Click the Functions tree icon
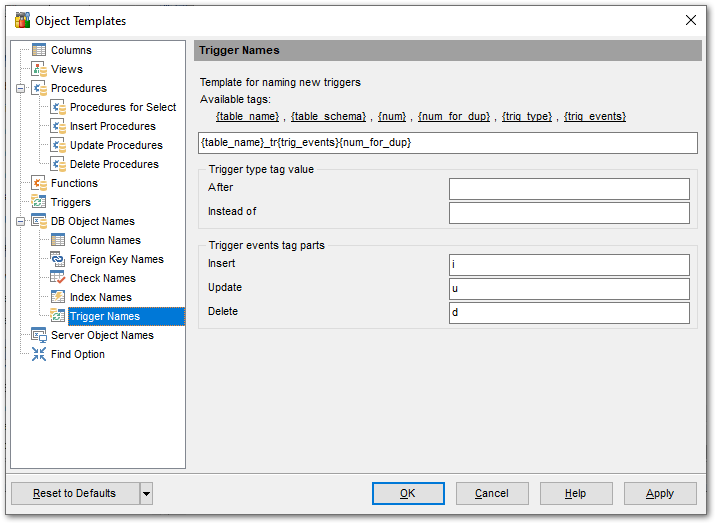Screen dimensions: 716x524 coord(39,183)
